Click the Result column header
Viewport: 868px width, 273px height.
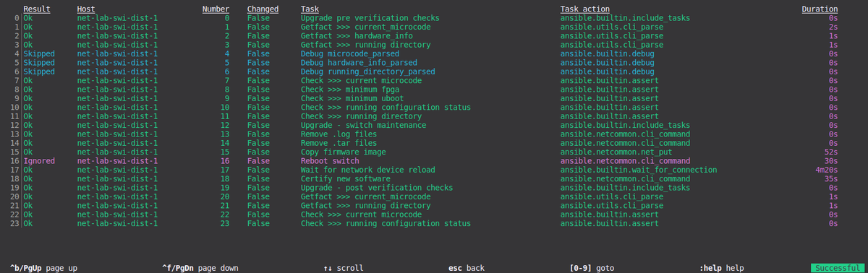point(37,9)
